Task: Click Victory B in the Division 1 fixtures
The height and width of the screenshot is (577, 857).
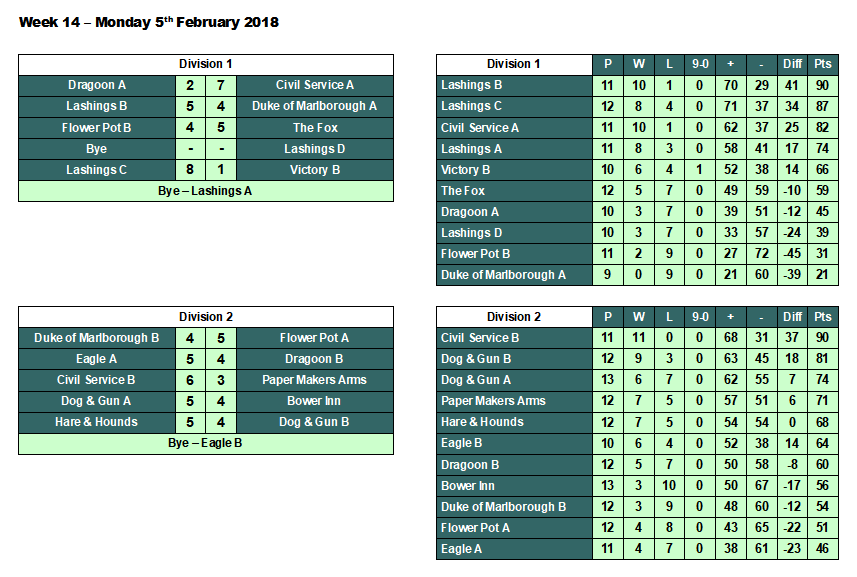Action: (x=315, y=170)
